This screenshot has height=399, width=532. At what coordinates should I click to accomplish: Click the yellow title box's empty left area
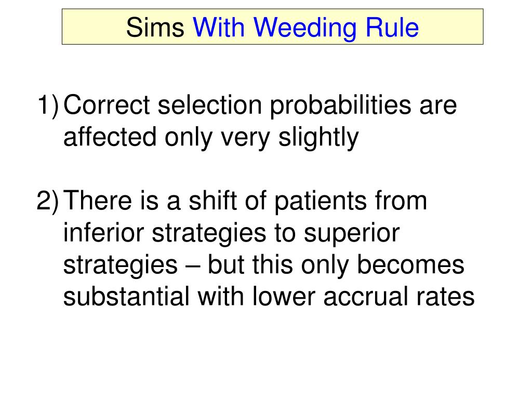coord(94,27)
